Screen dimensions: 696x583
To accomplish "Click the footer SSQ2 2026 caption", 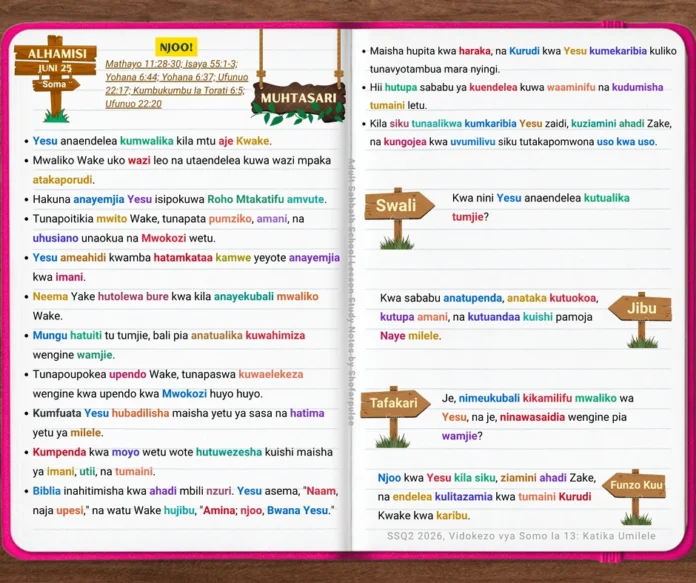I will [x=521, y=536].
